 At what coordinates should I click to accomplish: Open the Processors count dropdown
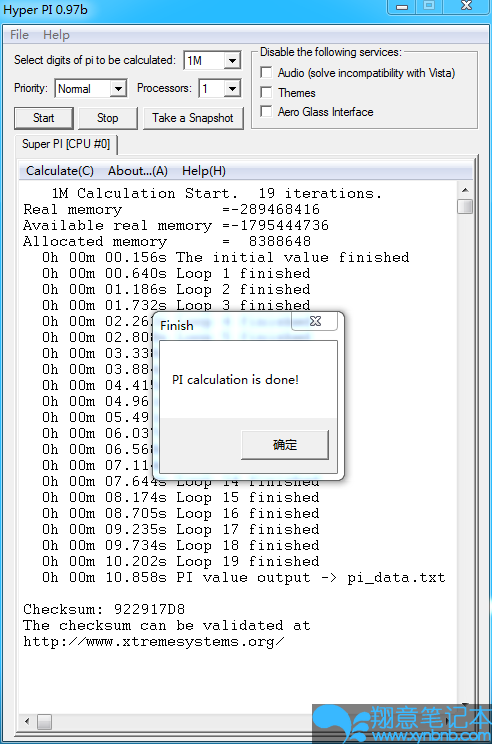(x=220, y=89)
